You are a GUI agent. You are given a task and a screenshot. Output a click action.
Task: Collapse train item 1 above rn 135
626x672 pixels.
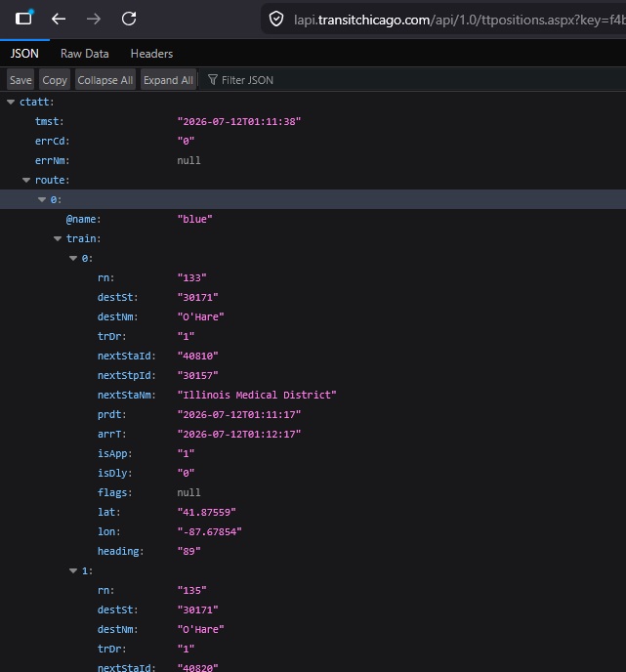click(73, 570)
